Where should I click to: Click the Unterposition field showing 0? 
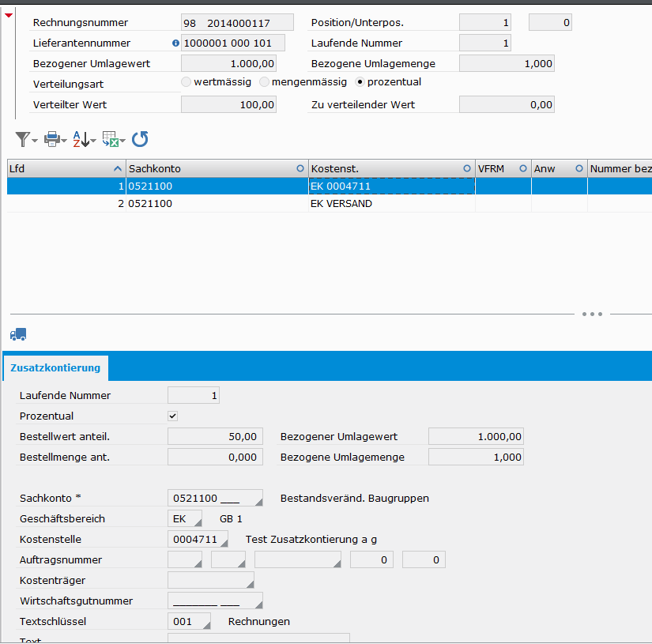[x=551, y=22]
